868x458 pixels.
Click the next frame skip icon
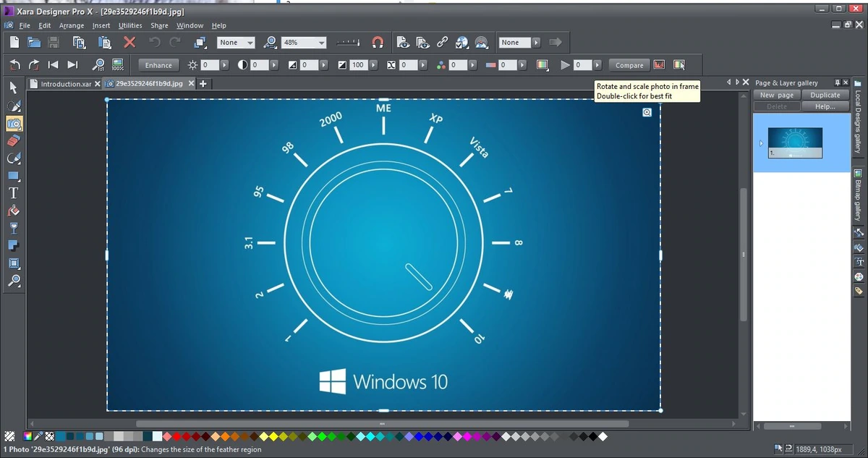coord(72,64)
